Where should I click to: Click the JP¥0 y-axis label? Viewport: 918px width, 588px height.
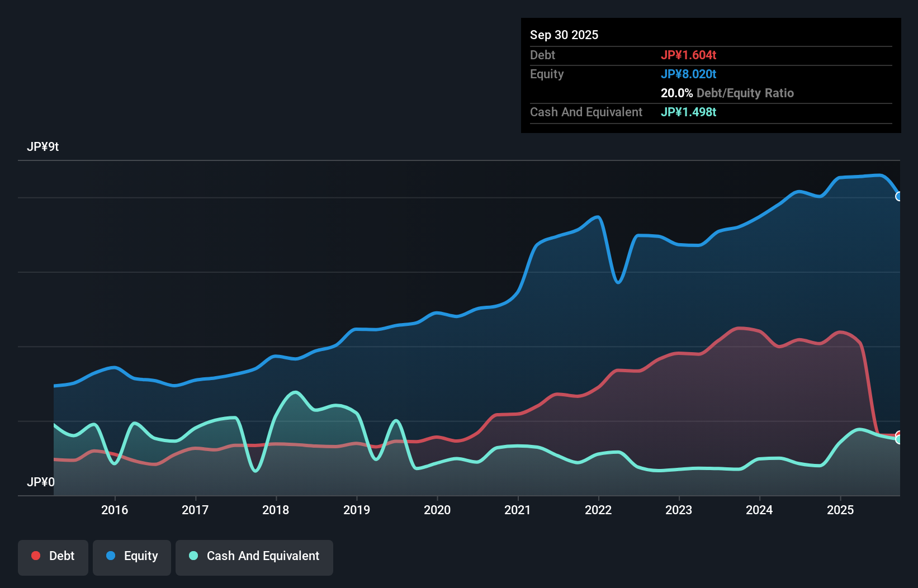pos(41,482)
